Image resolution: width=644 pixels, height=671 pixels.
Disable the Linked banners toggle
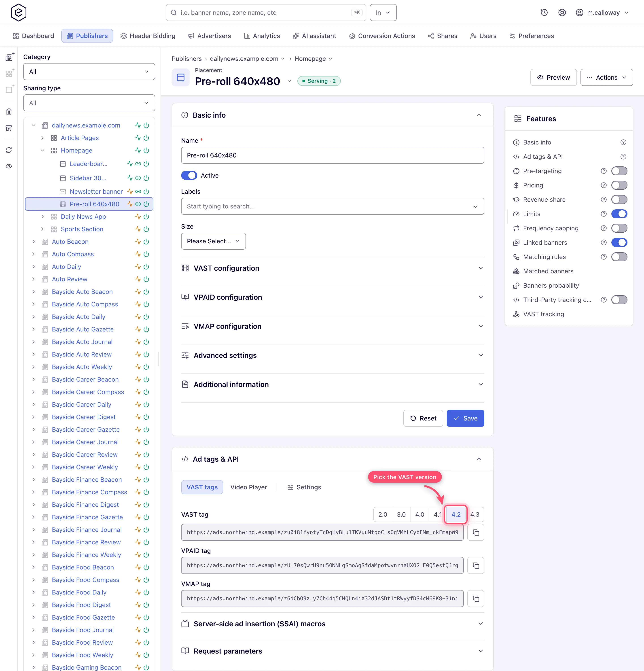[x=619, y=243]
